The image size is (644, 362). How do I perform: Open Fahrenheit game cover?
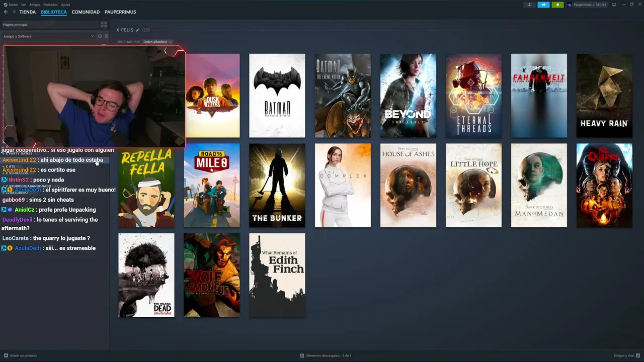[539, 96]
